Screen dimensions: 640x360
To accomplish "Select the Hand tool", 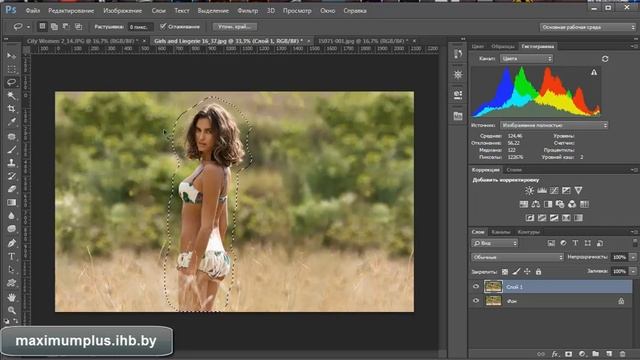I will pyautogui.click(x=11, y=297).
